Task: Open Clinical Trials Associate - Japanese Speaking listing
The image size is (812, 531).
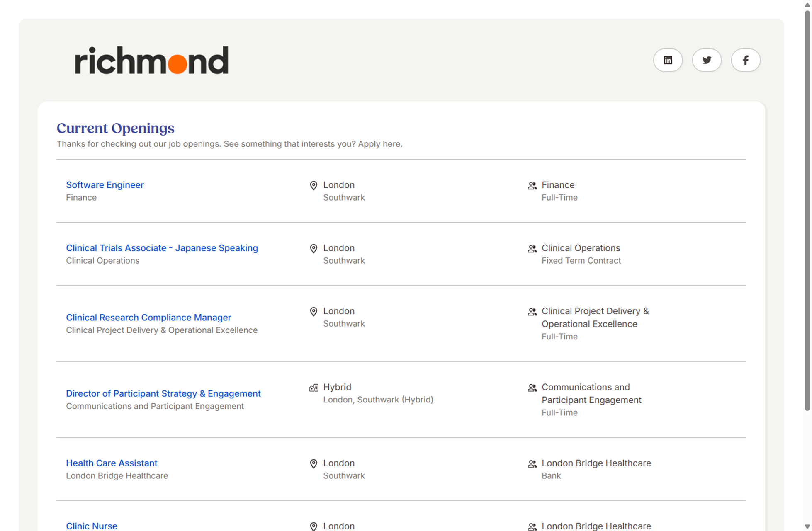Action: click(162, 248)
